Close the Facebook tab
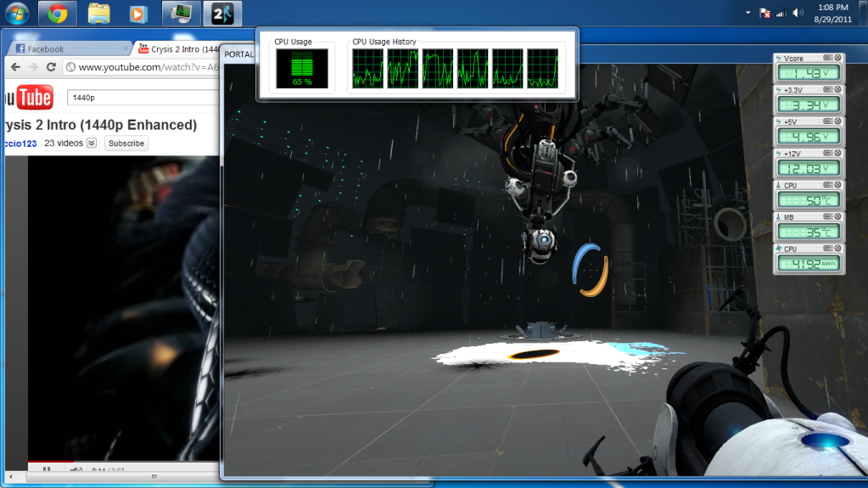The height and width of the screenshot is (488, 868). point(126,48)
